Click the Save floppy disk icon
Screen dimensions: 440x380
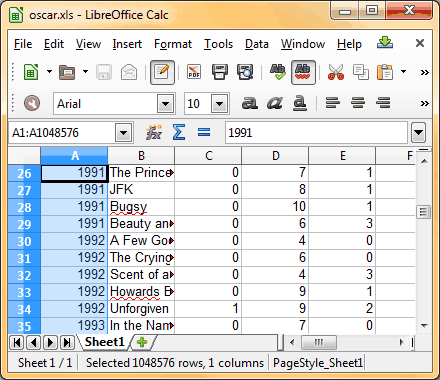point(104,72)
